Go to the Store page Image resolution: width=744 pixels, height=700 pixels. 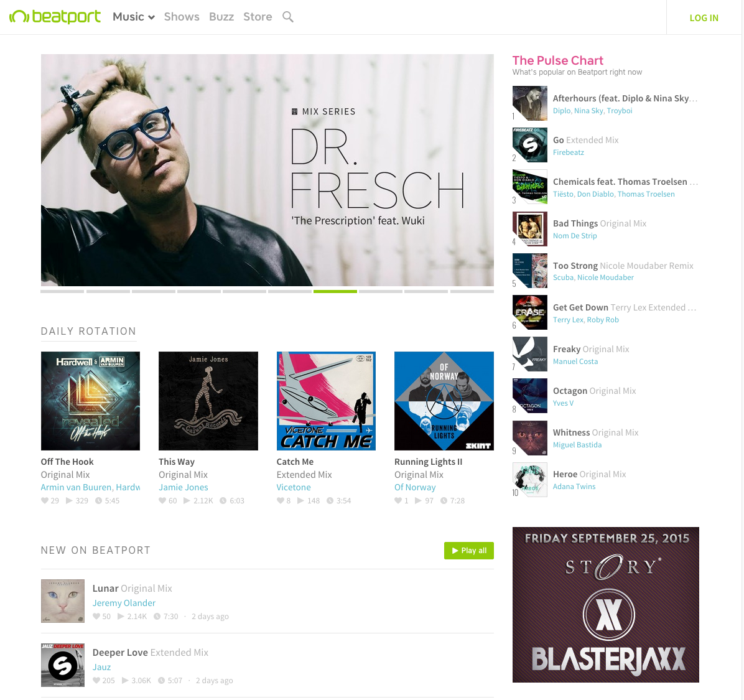click(x=258, y=17)
